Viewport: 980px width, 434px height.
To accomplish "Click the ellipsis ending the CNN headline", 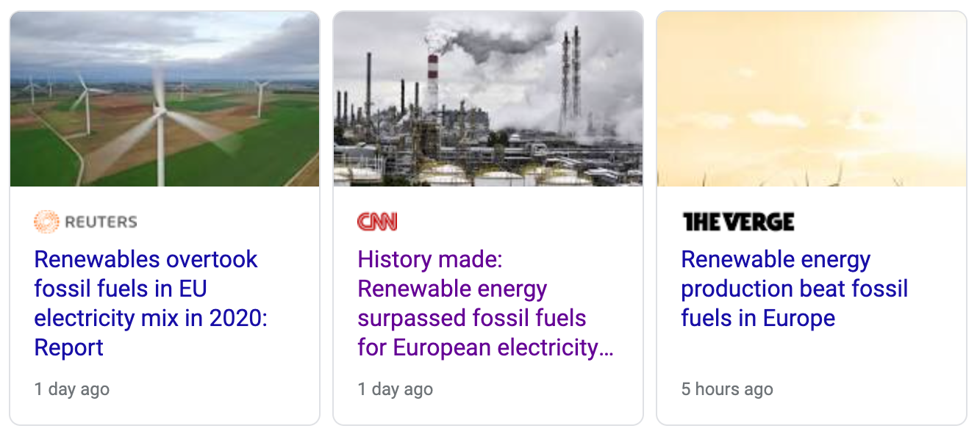I will tap(607, 348).
